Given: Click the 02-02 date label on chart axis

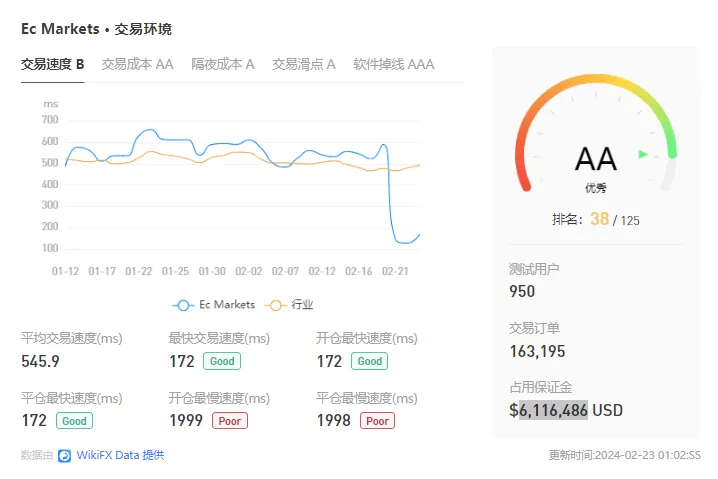Looking at the screenshot, I should coord(249,271).
